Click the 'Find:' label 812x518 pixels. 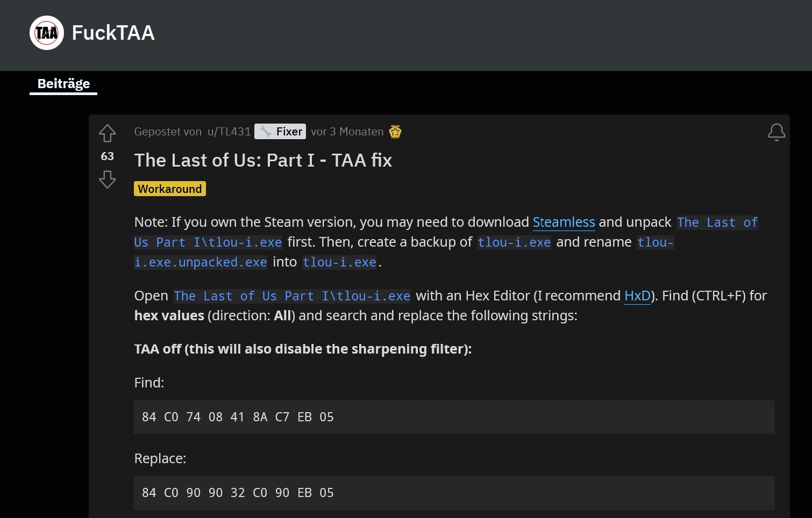(x=149, y=383)
